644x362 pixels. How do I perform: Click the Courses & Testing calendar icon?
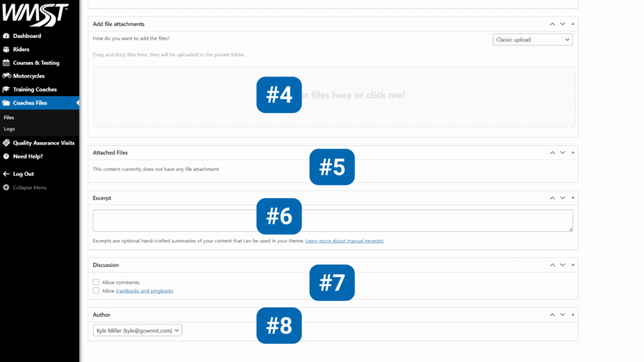click(x=6, y=63)
